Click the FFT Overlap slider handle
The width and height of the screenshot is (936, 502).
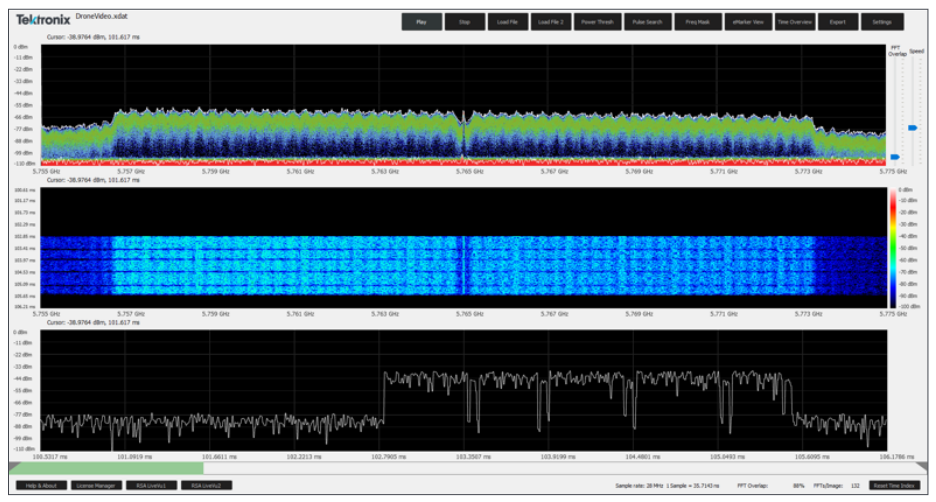895,157
